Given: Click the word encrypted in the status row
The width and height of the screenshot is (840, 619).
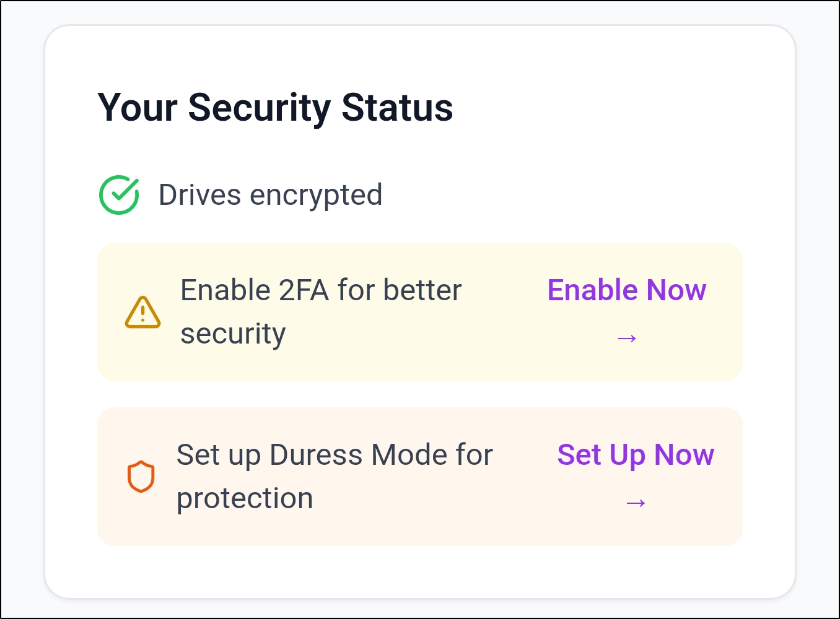Looking at the screenshot, I should (x=316, y=195).
